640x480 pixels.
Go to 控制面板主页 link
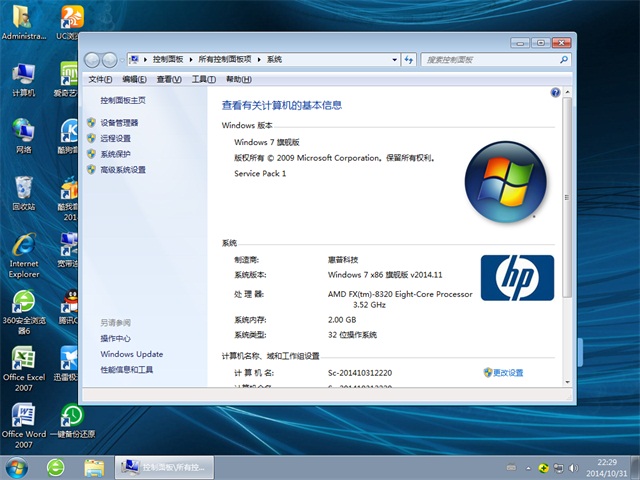pos(123,100)
